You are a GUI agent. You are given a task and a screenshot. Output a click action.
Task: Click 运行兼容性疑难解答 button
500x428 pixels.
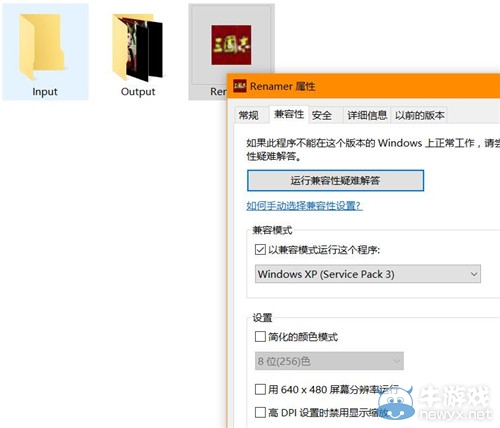click(x=336, y=181)
